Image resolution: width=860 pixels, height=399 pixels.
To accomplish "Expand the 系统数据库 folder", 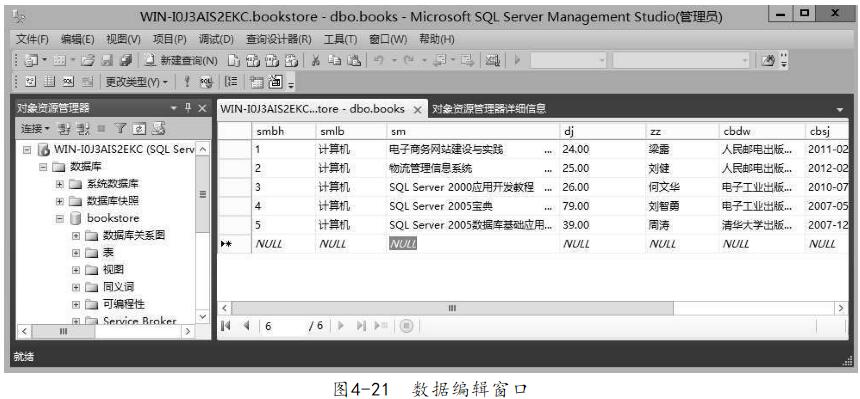I will (x=60, y=184).
